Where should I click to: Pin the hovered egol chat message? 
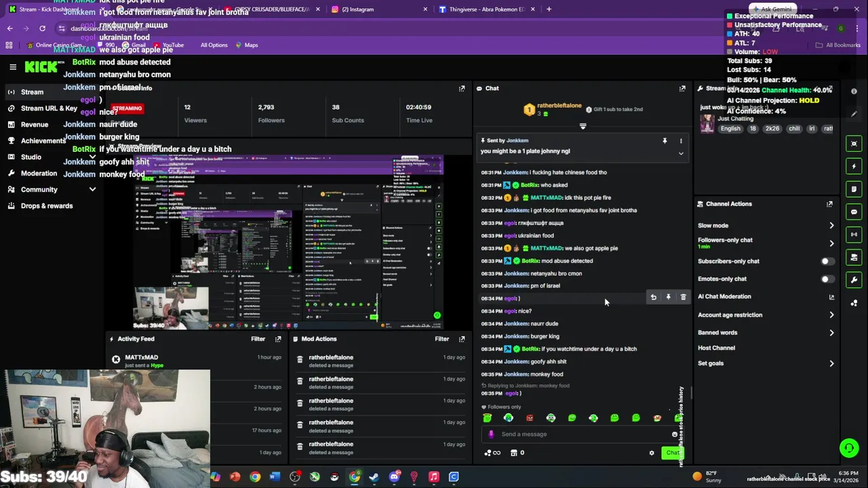coord(668,297)
